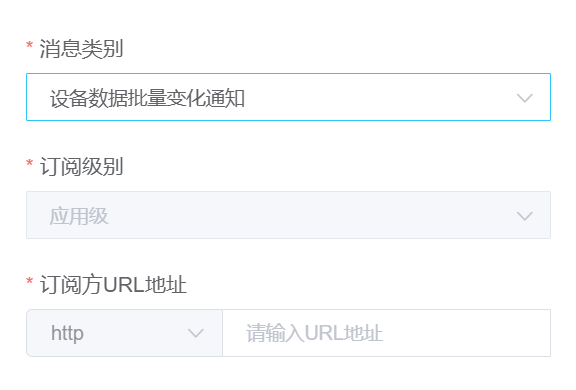This screenshot has height=390, width=576.
Task: Click the greyed 应用级 value text
Action: tap(79, 216)
